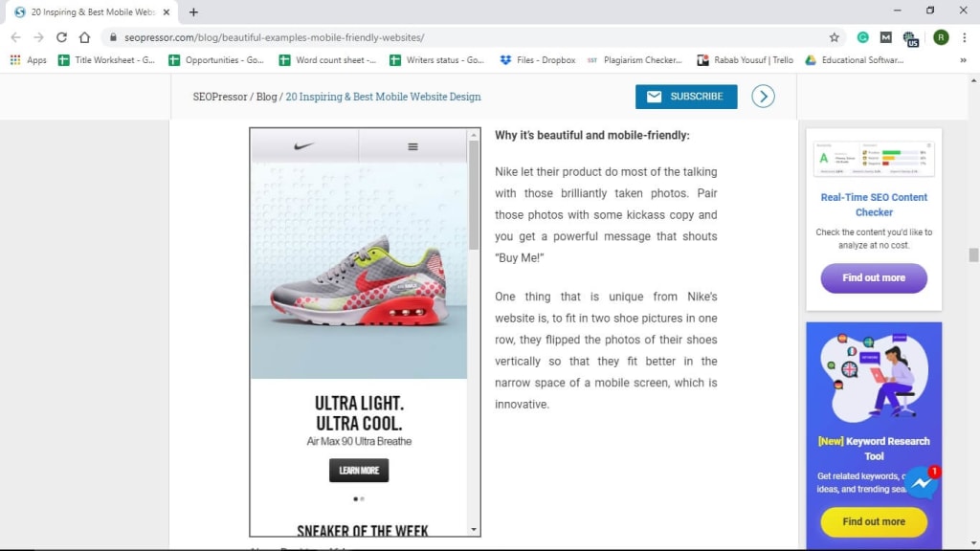Select the second carousel dot

362,499
